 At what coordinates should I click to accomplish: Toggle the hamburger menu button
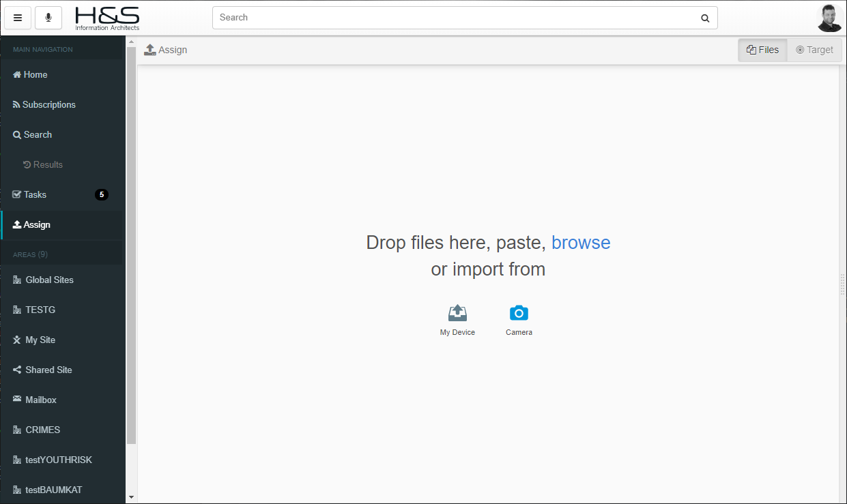click(18, 18)
